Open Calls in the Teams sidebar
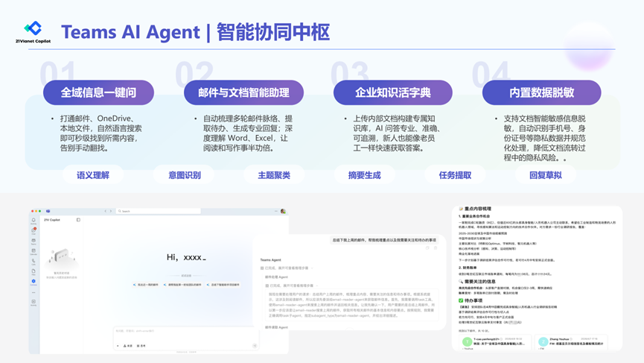This screenshot has width=644, height=363. (34, 262)
